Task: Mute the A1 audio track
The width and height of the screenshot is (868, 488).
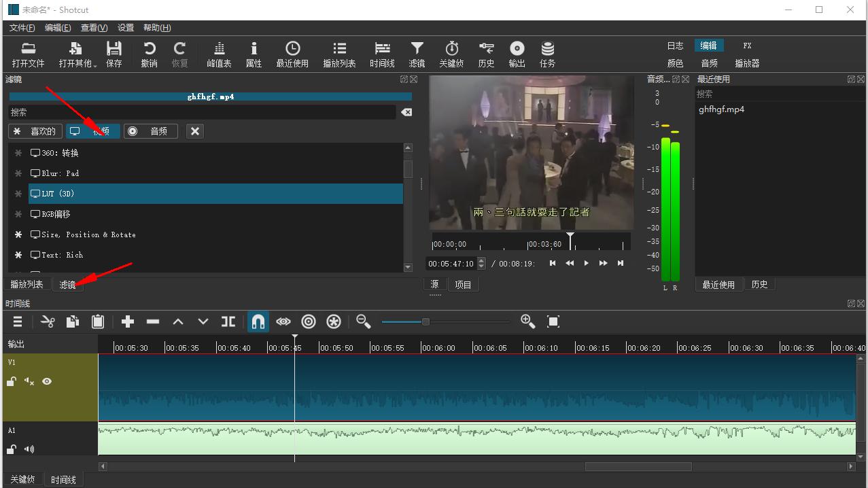Action: point(29,449)
